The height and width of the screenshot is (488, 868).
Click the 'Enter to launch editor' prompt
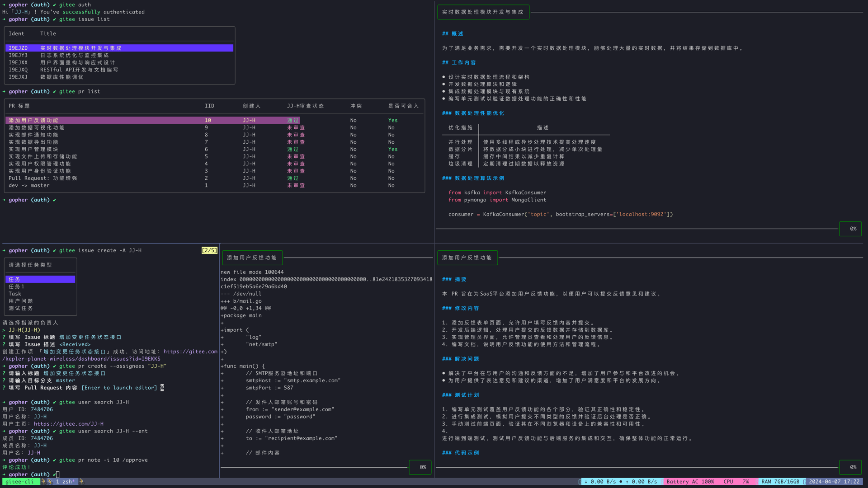119,388
